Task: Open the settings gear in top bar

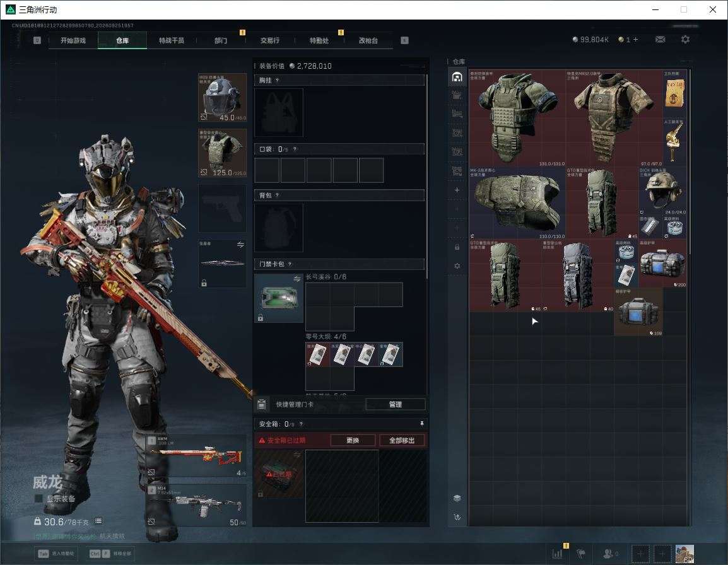Action: (685, 40)
